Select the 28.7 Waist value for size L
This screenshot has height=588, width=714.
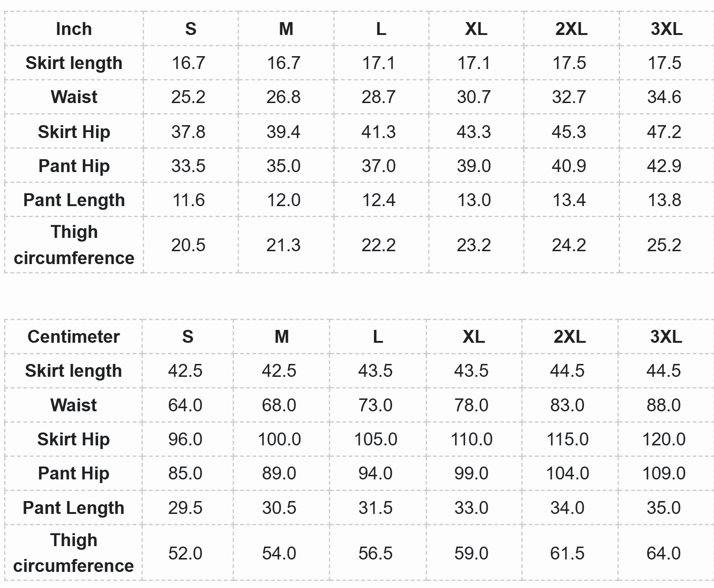(378, 97)
